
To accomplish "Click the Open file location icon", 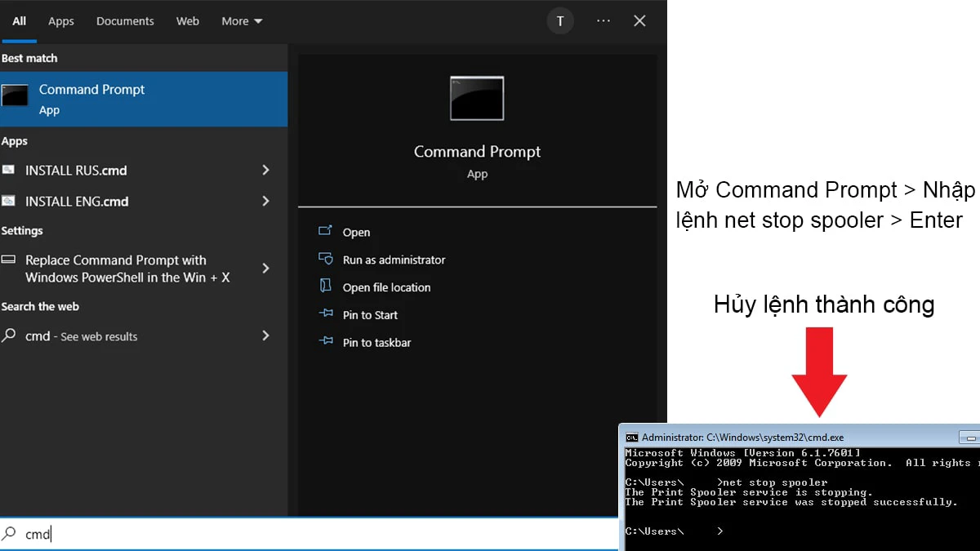I will [326, 286].
